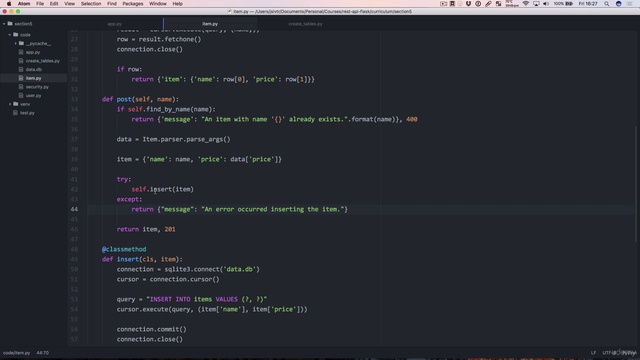
Task: Click the UTF-8 encoding selector
Action: click(x=609, y=353)
